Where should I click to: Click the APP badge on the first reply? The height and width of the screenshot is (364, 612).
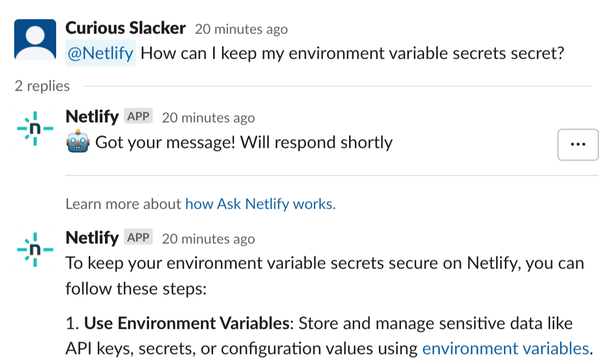point(139,116)
